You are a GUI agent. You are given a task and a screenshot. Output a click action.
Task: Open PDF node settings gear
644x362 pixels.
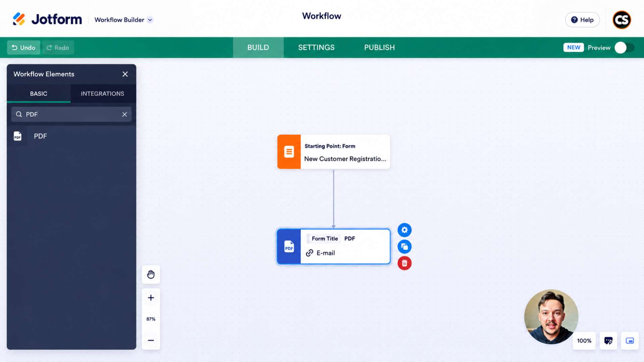405,230
